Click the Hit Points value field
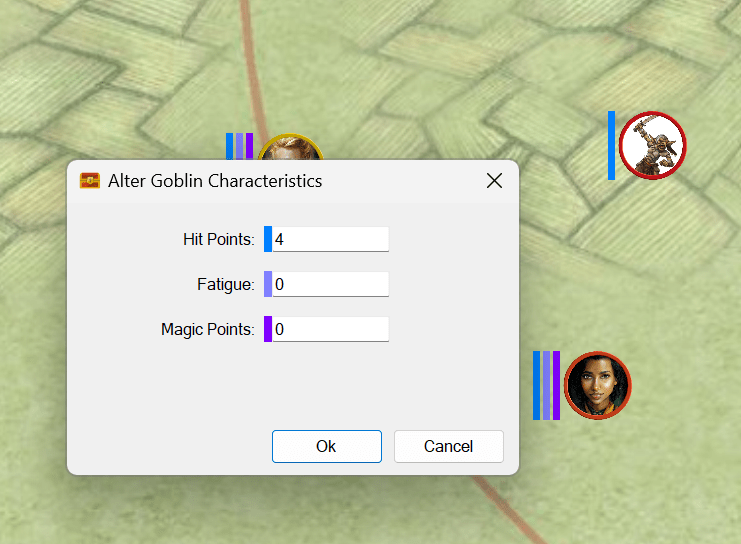Viewport: 741px width, 544px height. click(330, 240)
